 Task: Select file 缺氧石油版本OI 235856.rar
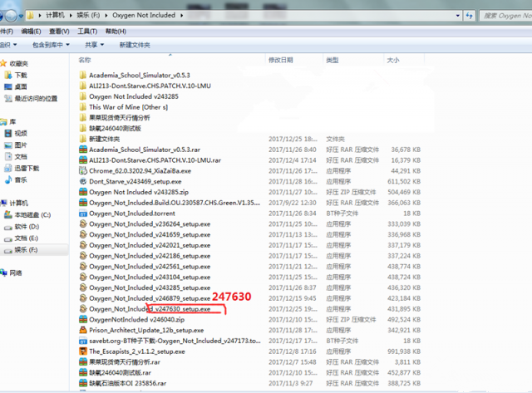pos(127,383)
